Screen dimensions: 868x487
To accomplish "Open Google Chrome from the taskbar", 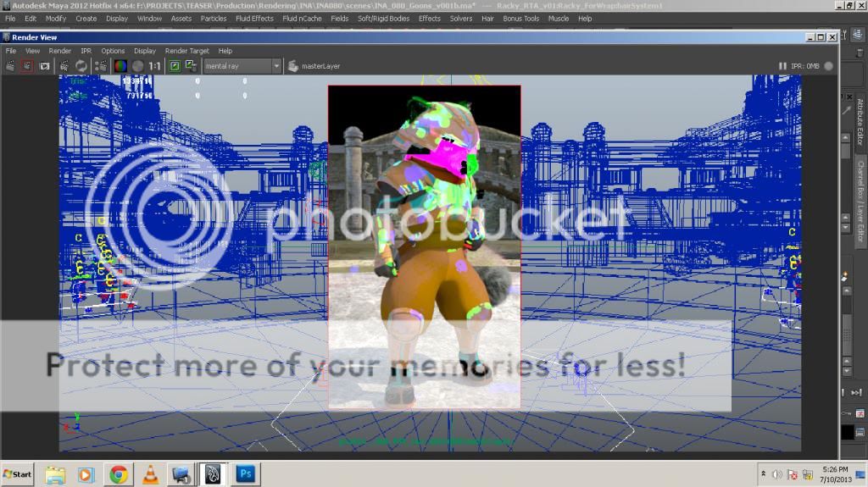I will click(x=118, y=474).
